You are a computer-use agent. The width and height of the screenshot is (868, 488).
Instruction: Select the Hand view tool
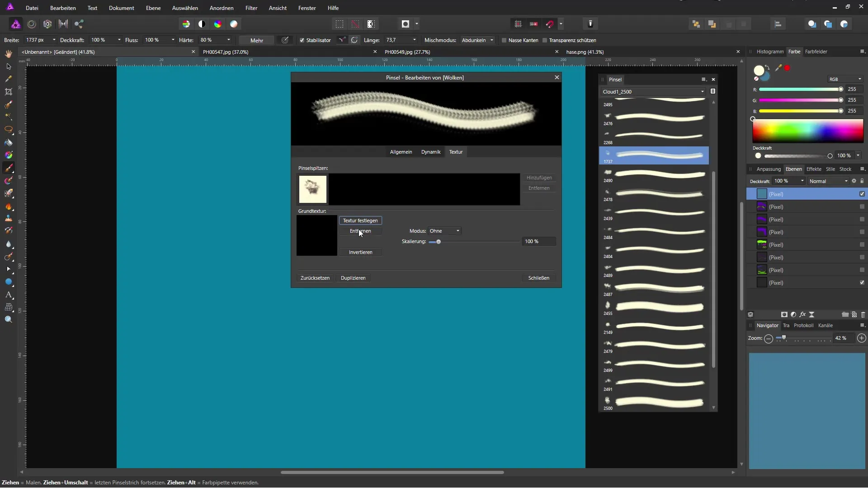click(9, 54)
